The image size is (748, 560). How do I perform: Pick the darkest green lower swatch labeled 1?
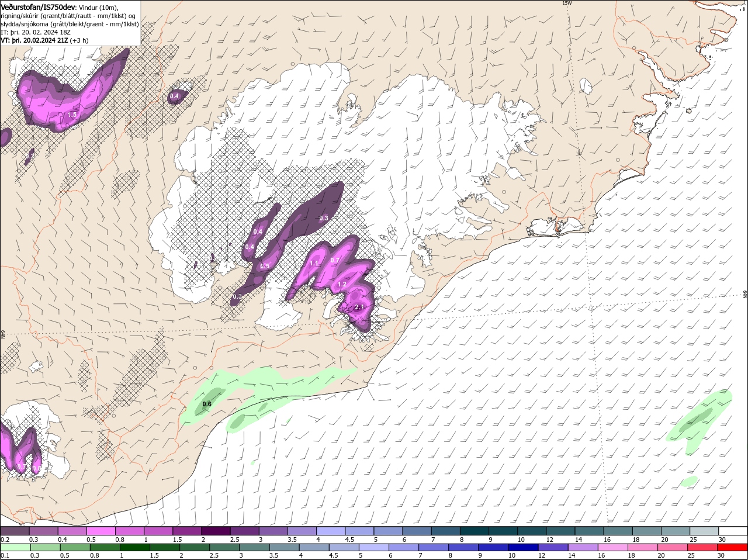click(x=135, y=547)
